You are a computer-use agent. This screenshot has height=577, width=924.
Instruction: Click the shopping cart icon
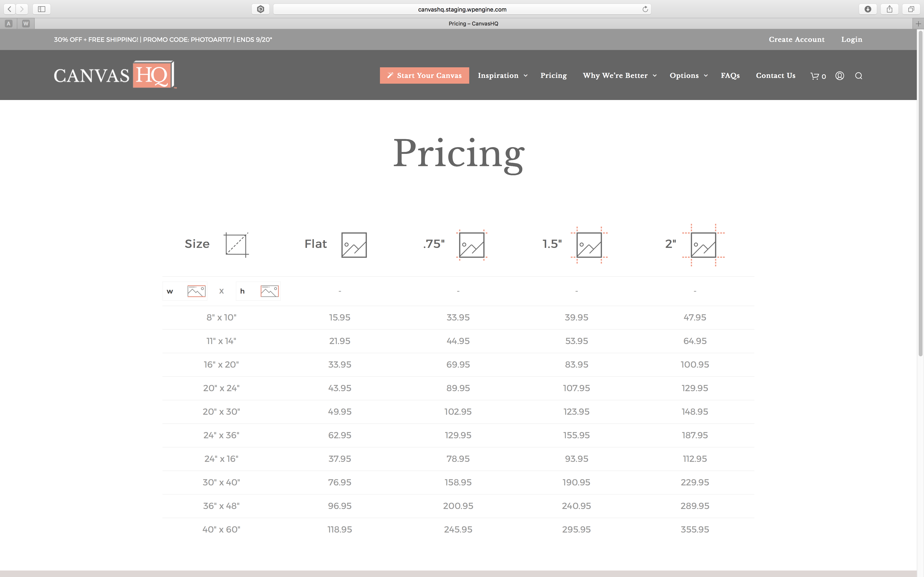pos(815,76)
